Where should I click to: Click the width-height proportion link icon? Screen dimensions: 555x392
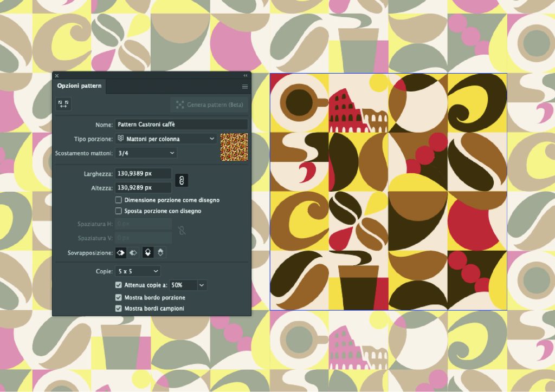[184, 180]
